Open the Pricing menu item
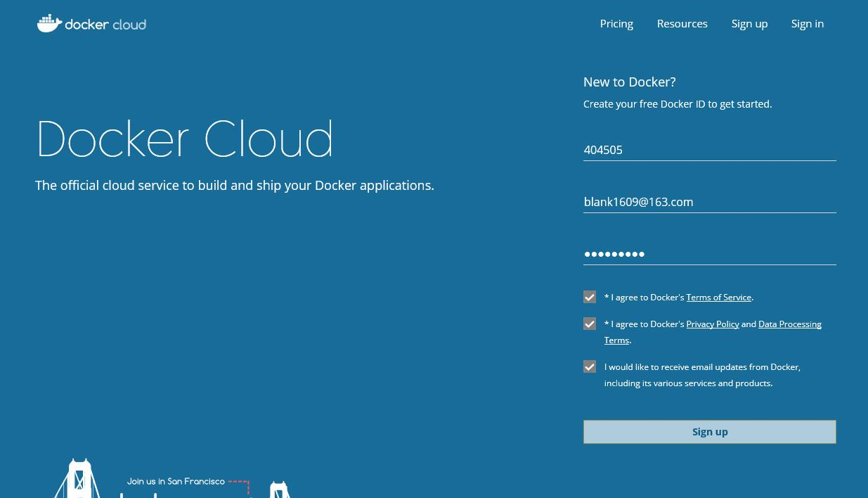This screenshot has width=868, height=498. pyautogui.click(x=616, y=23)
